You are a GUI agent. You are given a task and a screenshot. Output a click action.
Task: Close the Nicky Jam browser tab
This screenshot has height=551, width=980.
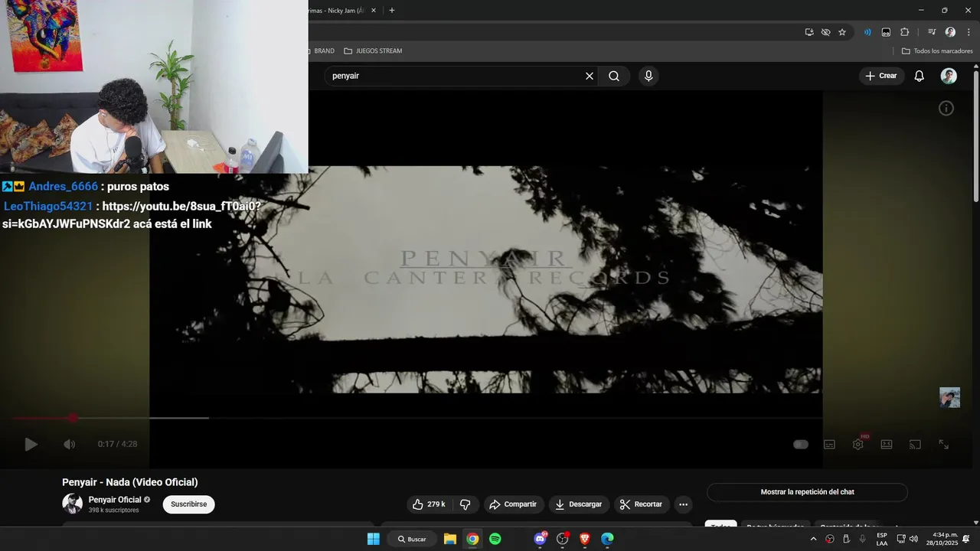(374, 11)
